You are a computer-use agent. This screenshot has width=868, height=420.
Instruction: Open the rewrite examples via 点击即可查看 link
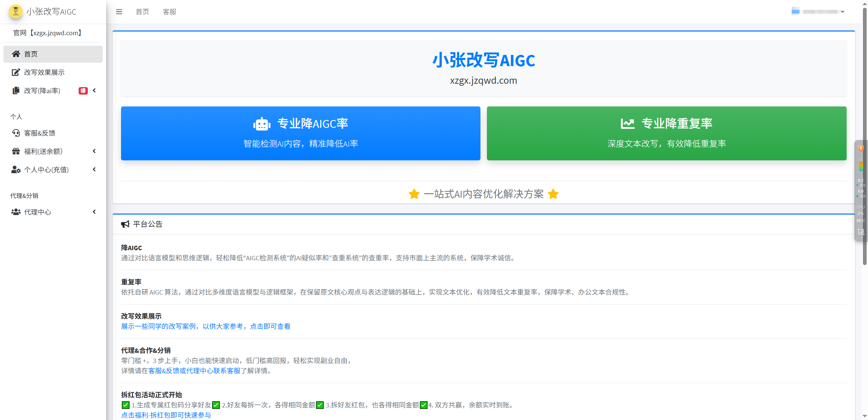270,326
